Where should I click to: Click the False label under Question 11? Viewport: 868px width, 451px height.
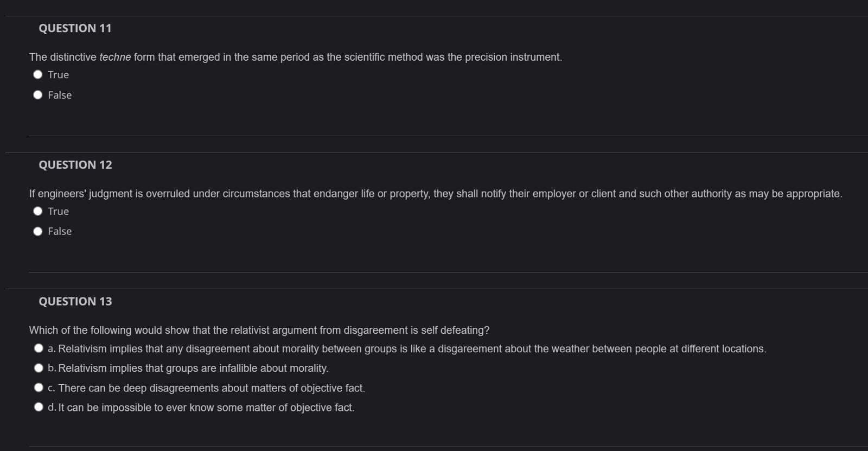60,95
